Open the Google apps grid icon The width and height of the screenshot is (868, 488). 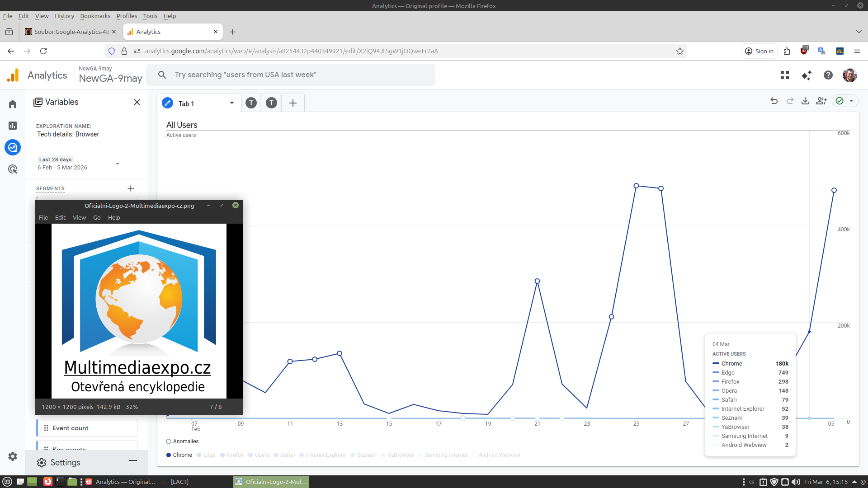[x=785, y=75]
